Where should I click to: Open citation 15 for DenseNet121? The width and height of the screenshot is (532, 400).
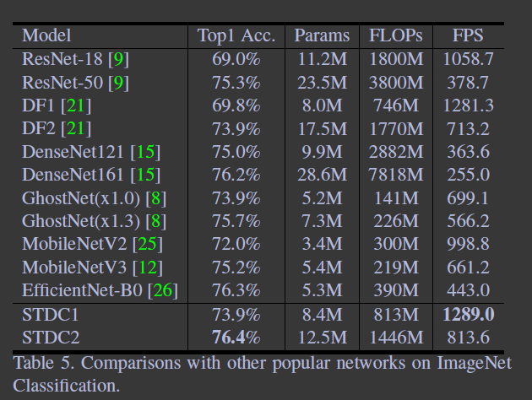146,152
